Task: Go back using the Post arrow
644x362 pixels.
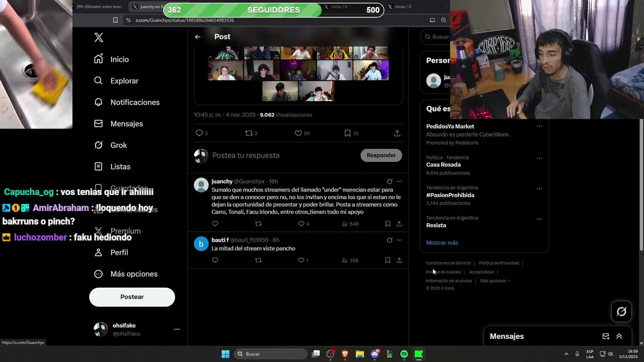Action: (x=198, y=37)
